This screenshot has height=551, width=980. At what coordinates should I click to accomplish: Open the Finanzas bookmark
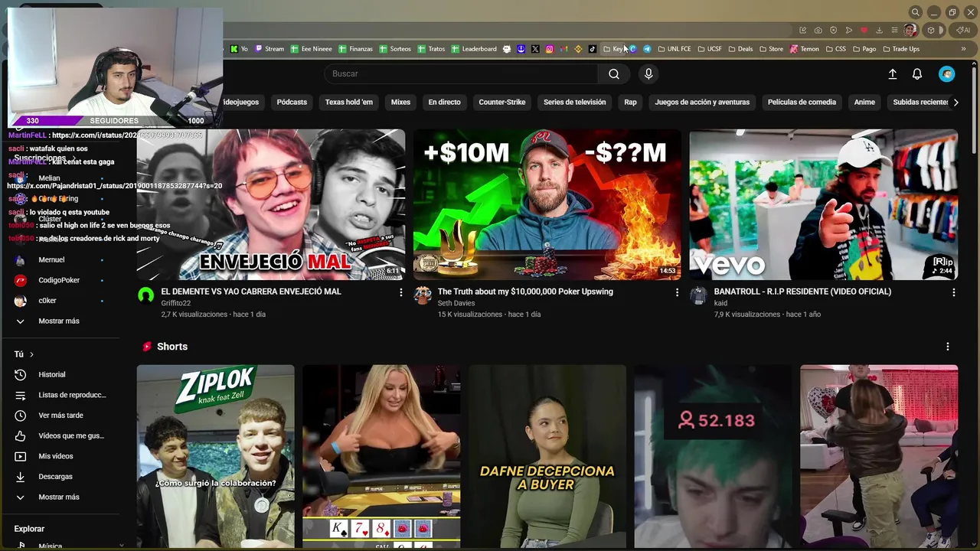354,49
